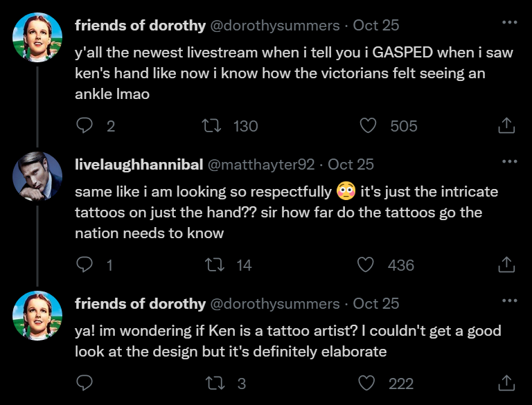Like the tattoo artist tweet with 222 likes
Viewport: 532px width, 405px height.
coord(369,383)
